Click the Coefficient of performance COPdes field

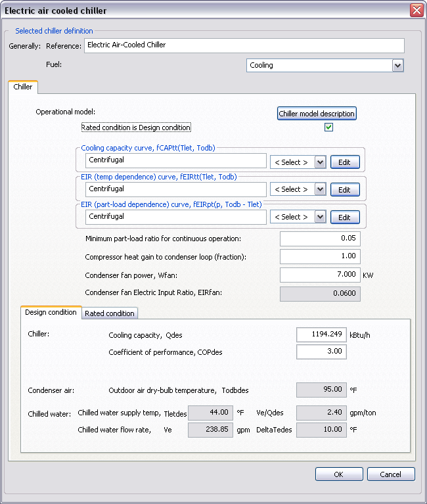click(x=321, y=352)
